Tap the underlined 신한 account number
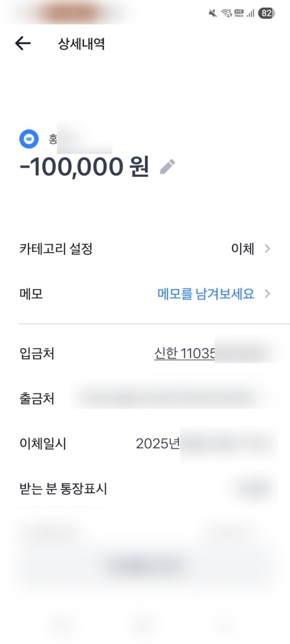The width and height of the screenshot is (290, 644). pos(184,353)
